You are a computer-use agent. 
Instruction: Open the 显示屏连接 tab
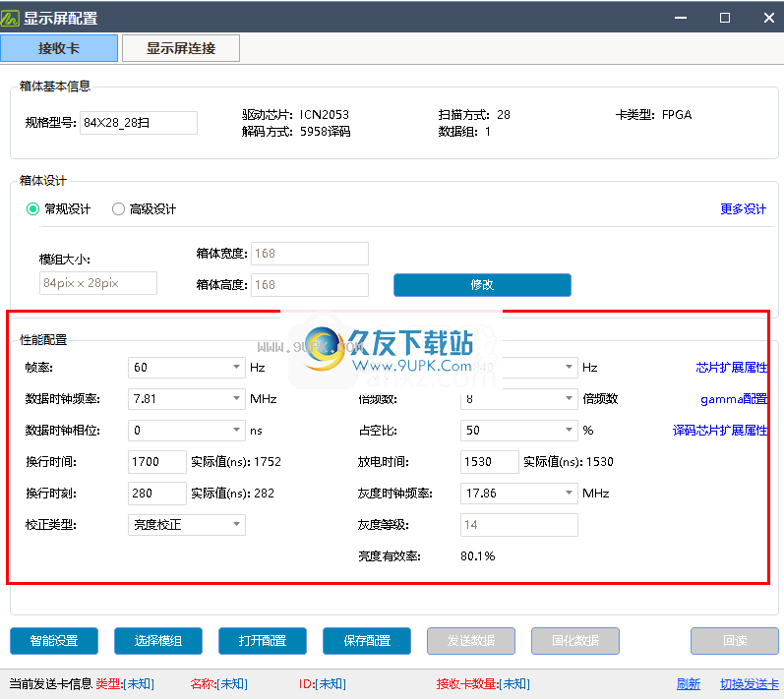[181, 48]
